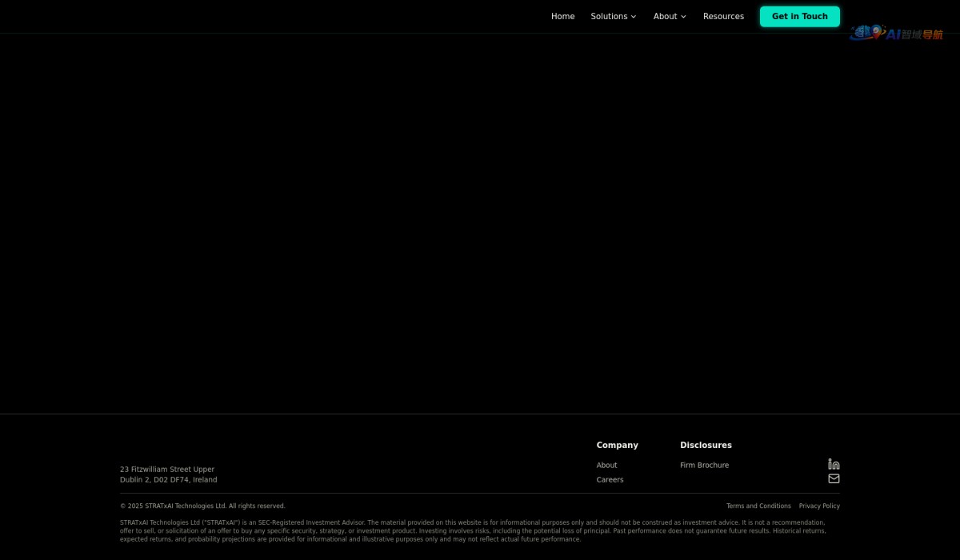View the Terms and Conditions link
The image size is (960, 560).
(758, 506)
